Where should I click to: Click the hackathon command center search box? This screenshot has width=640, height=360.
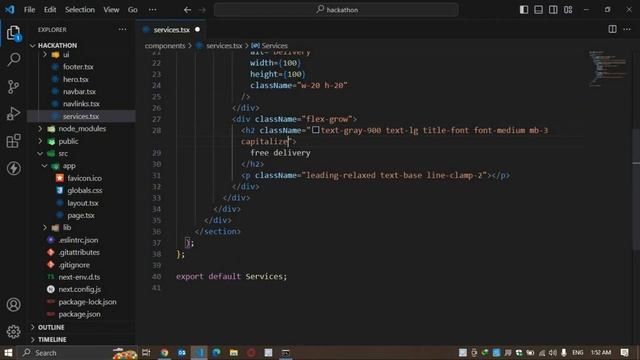[336, 10]
